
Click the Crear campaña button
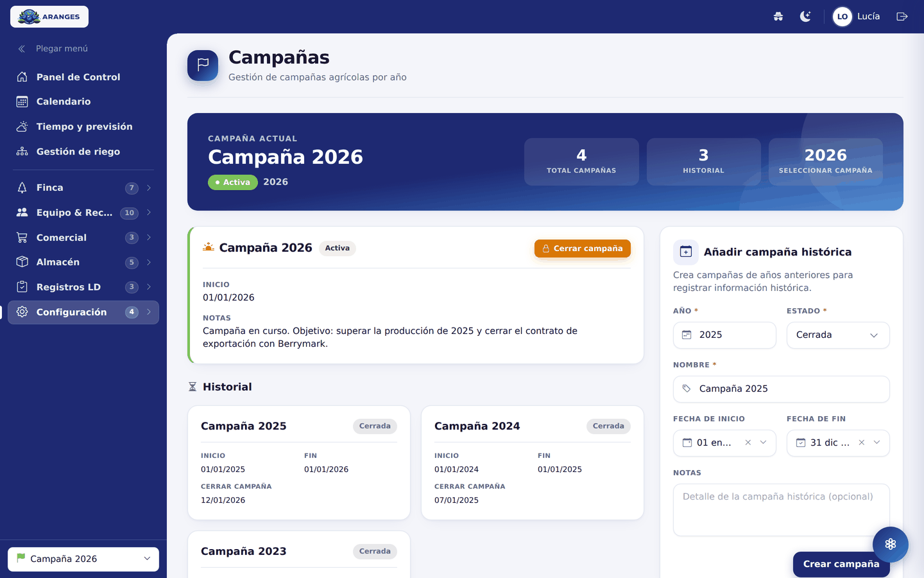coord(841,564)
